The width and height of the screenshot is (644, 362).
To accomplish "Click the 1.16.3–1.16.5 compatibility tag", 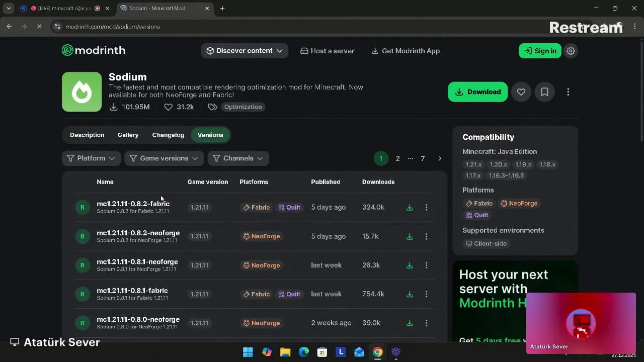I will click(x=506, y=175).
